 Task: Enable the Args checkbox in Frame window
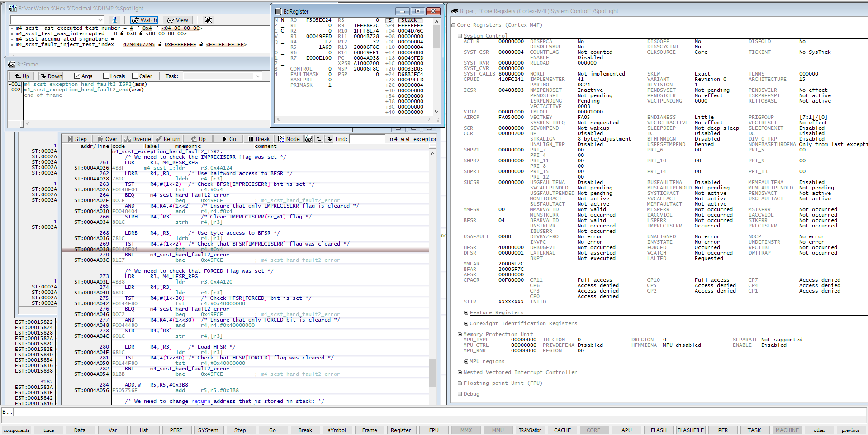[x=77, y=76]
